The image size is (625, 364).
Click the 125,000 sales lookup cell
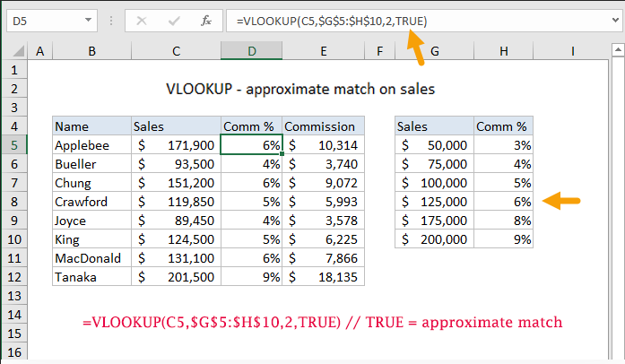(x=434, y=202)
